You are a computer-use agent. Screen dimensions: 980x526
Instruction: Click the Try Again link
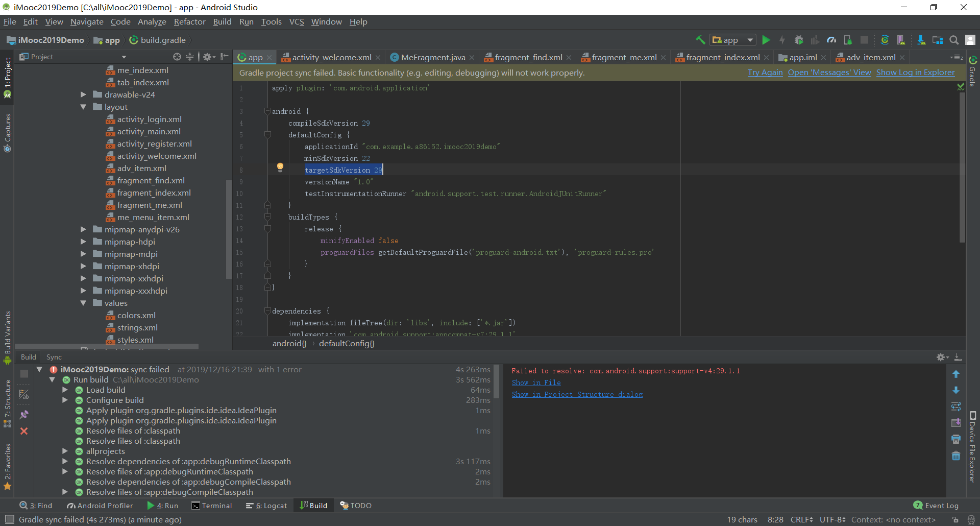point(765,73)
